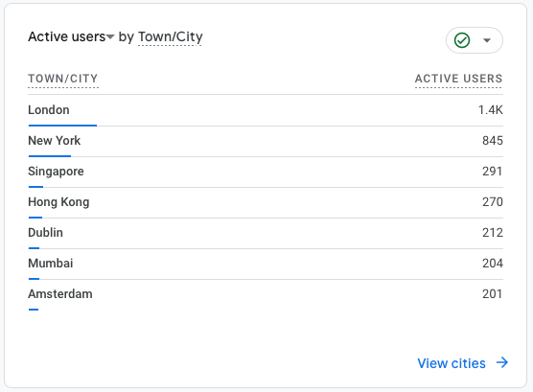Select the Singapore row label
The image size is (533, 392).
coord(56,172)
